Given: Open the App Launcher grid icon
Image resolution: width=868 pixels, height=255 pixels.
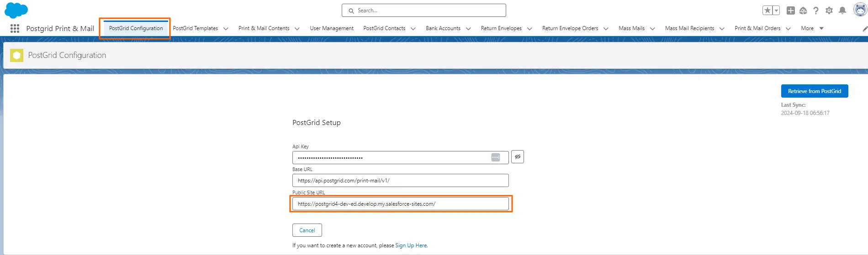Looking at the screenshot, I should pyautogui.click(x=15, y=28).
